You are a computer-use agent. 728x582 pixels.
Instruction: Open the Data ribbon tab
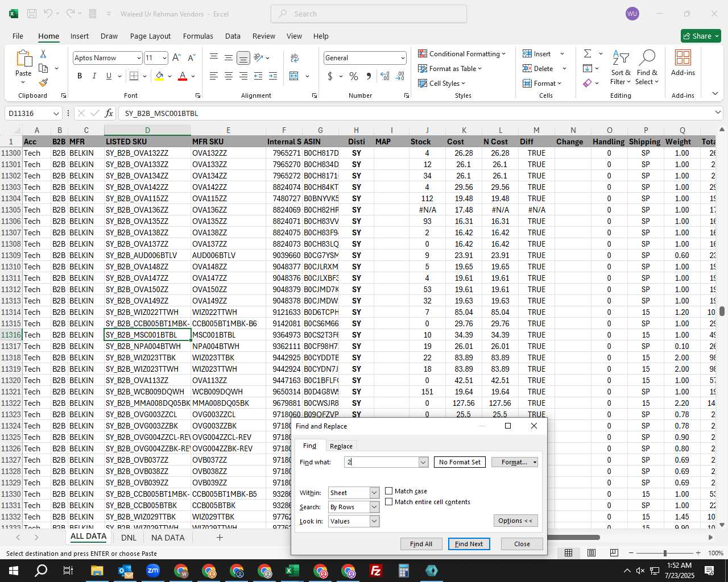coord(233,36)
